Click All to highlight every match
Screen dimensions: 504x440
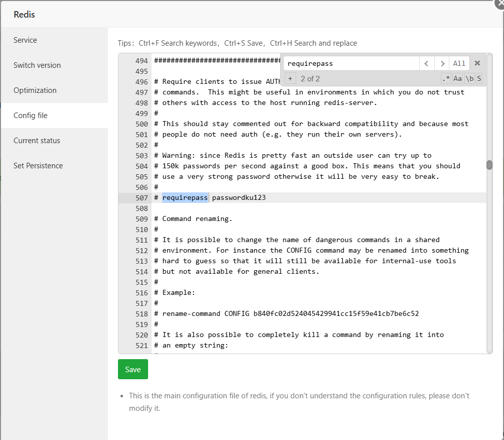pyautogui.click(x=459, y=63)
